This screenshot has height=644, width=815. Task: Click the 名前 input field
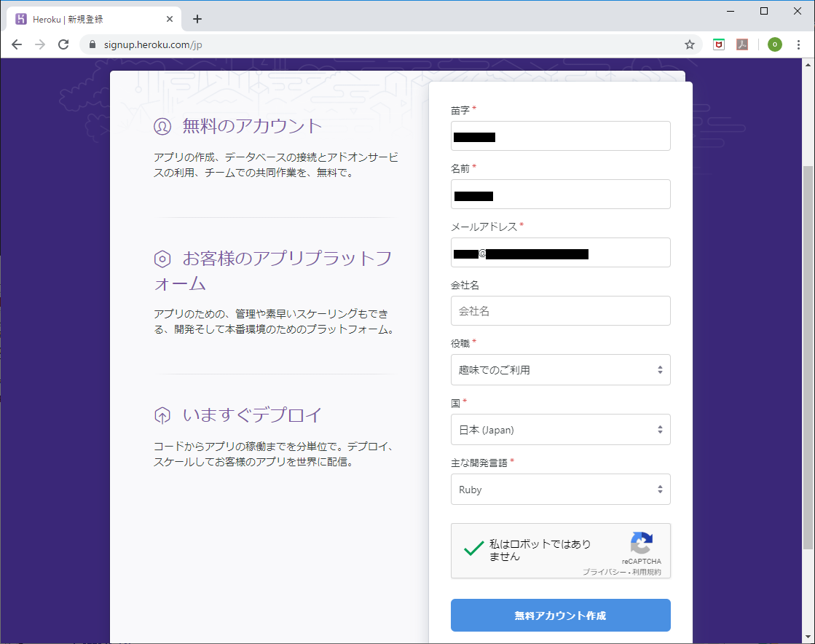click(x=560, y=195)
